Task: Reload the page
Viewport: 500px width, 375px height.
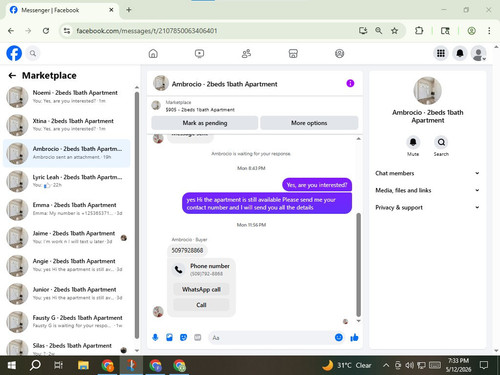Action: [46, 31]
